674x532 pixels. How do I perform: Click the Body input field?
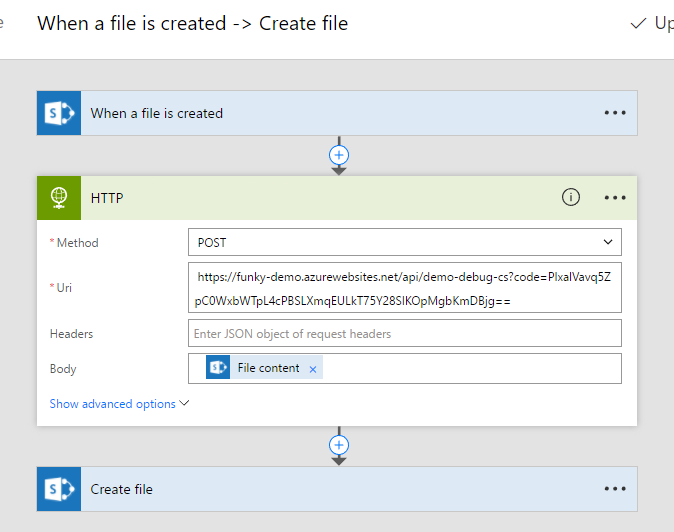click(x=470, y=369)
